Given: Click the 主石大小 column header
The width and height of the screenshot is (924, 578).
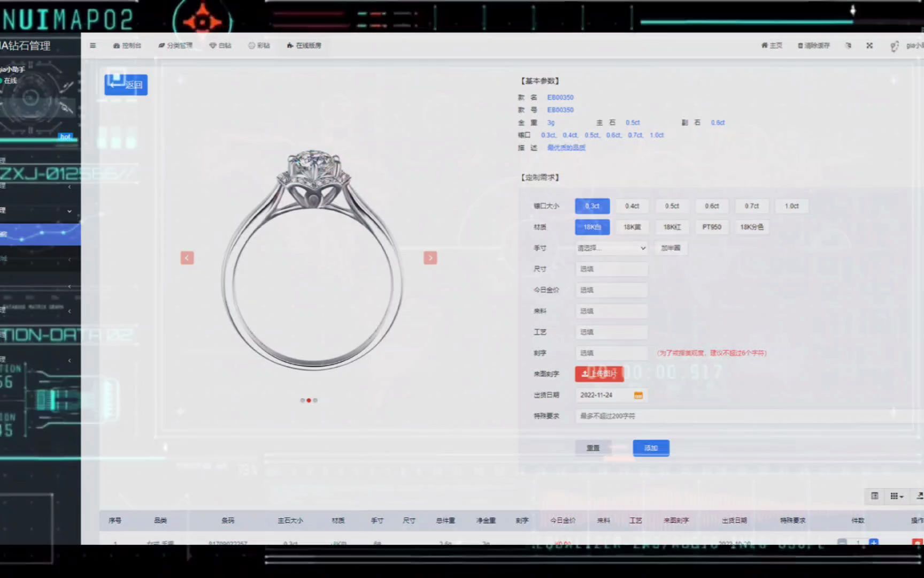Looking at the screenshot, I should [x=290, y=520].
